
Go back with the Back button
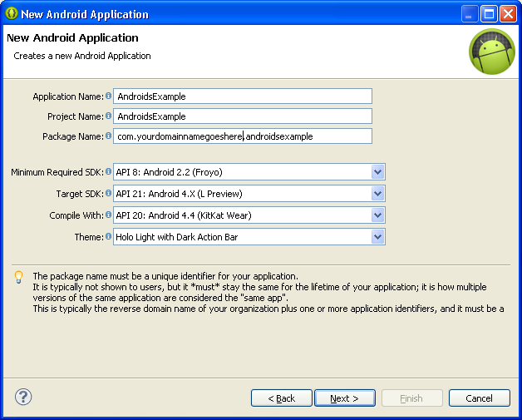coord(282,398)
